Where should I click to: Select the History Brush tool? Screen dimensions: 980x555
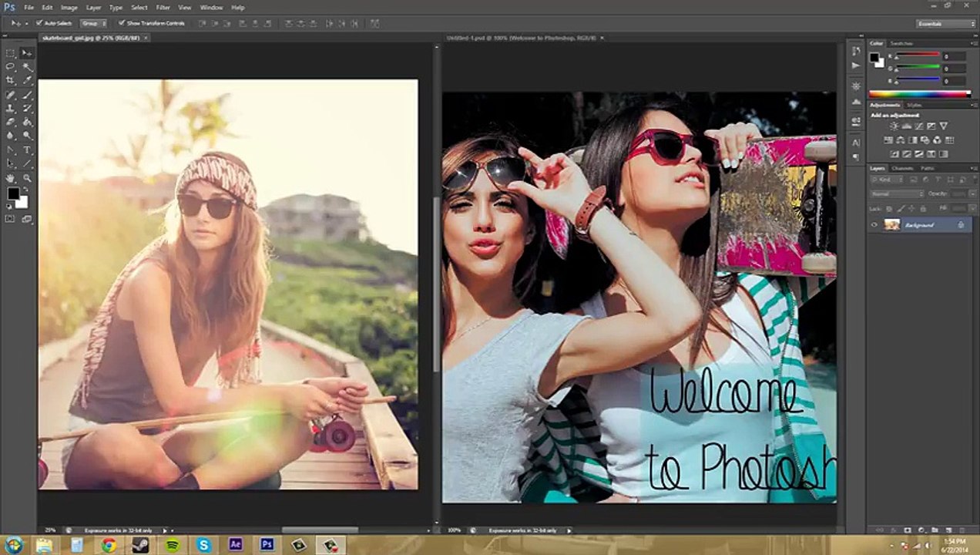point(25,108)
